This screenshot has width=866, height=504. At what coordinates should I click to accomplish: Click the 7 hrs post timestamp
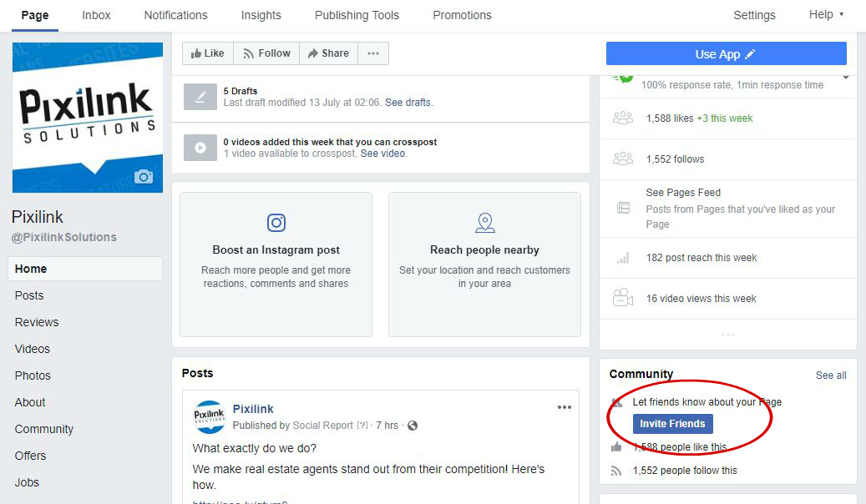(387, 426)
